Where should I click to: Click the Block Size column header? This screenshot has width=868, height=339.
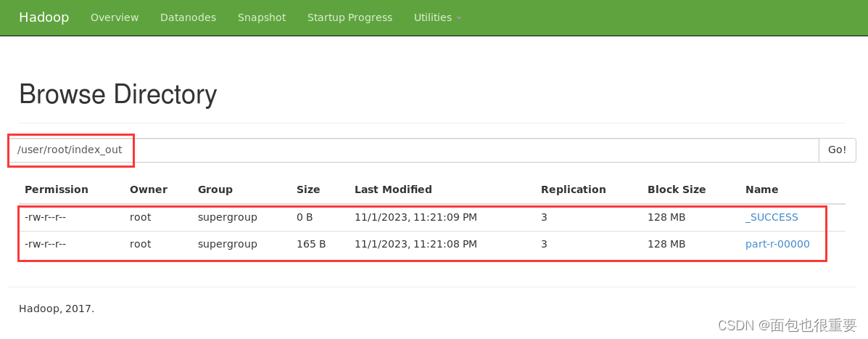(x=677, y=189)
